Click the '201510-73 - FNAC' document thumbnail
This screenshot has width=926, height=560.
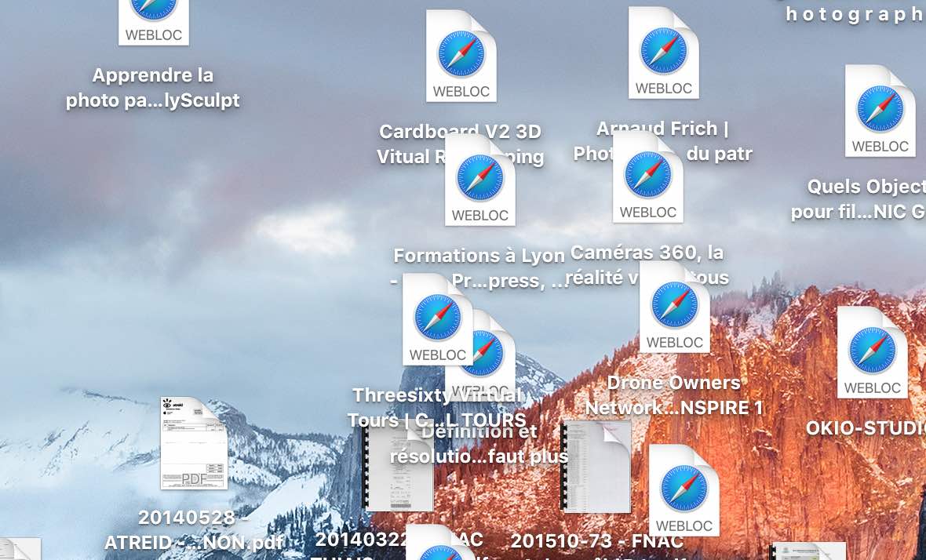(596, 466)
